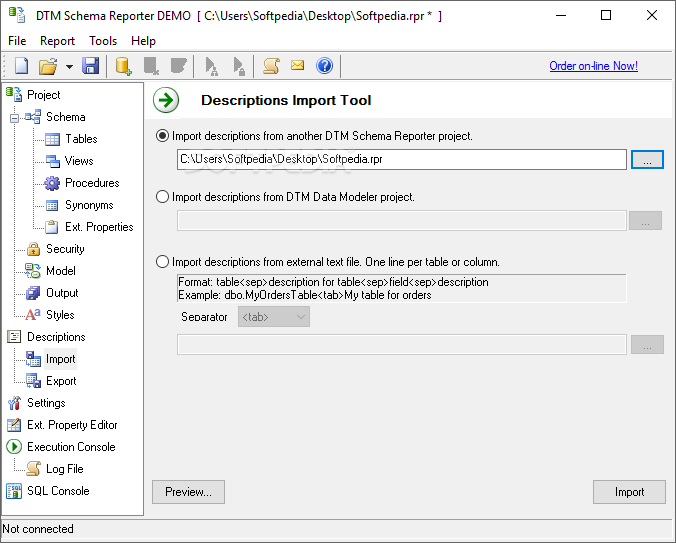Click the second grayed Run with lock icon
This screenshot has width=676, height=543.
239,66
